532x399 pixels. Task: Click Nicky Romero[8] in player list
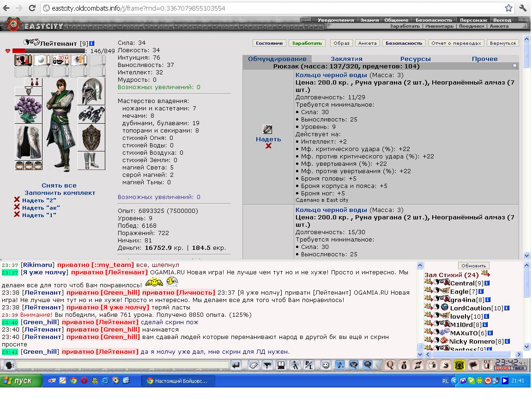pos(477,341)
